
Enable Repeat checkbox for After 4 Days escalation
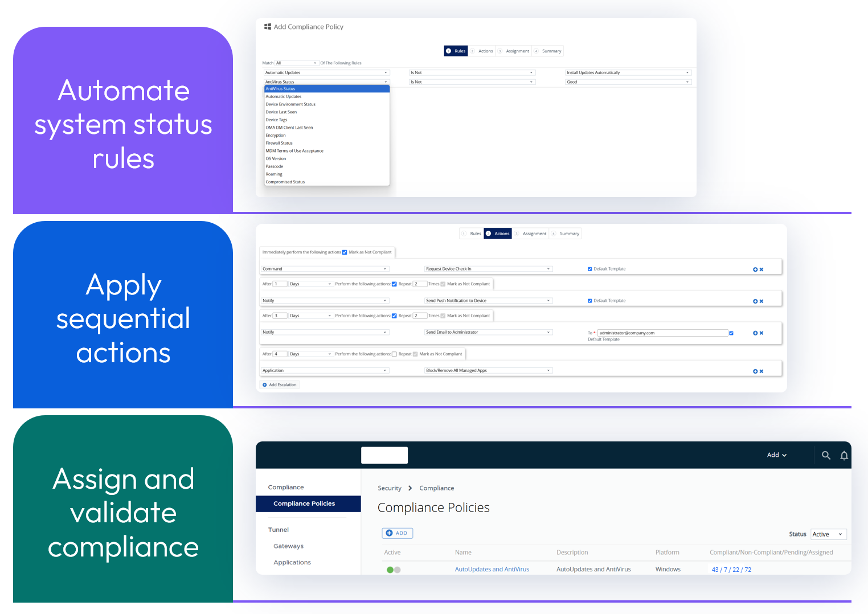click(x=394, y=354)
